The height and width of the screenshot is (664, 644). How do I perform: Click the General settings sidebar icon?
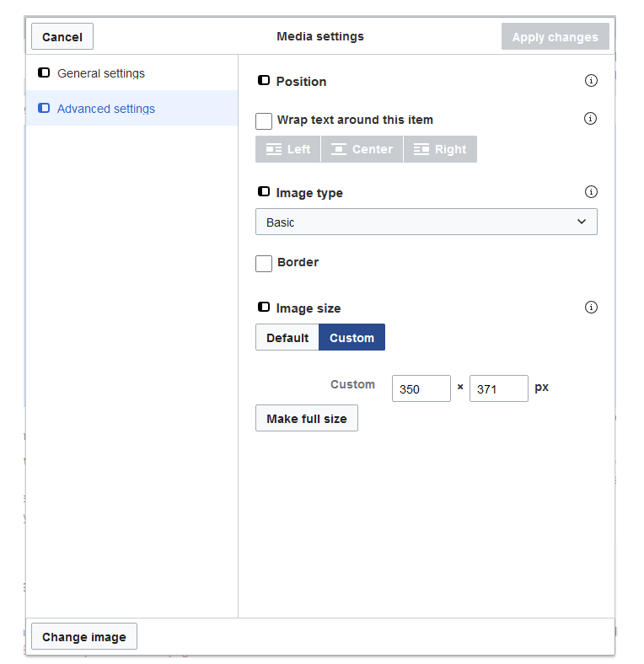(44, 73)
